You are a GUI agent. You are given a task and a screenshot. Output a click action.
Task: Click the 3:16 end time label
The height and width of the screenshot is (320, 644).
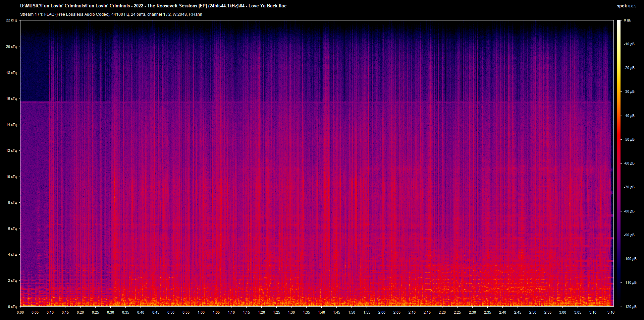click(611, 312)
